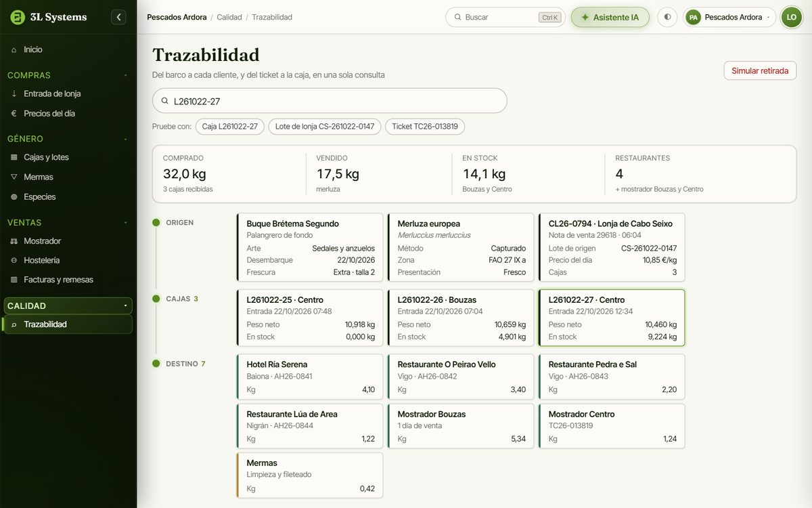The height and width of the screenshot is (508, 812).
Task: Click the Ctrl K shortcut badge
Action: coord(551,18)
